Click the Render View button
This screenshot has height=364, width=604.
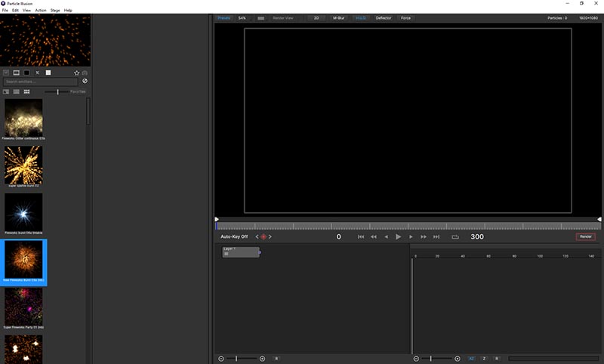click(283, 18)
